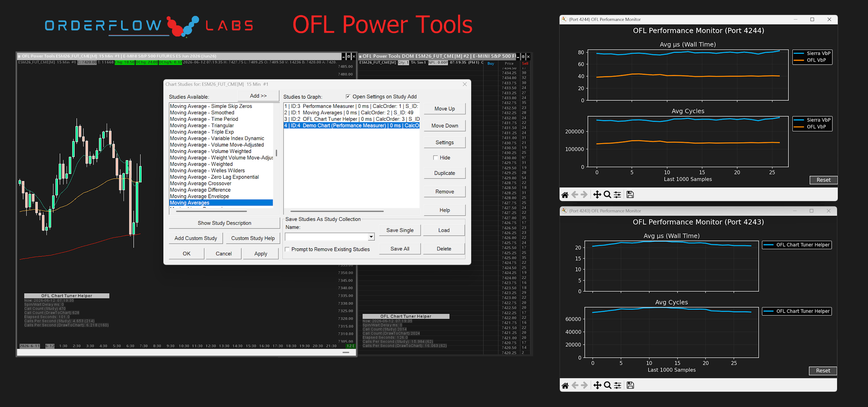Click Show Study Description button
868x407 pixels.
[x=224, y=223]
